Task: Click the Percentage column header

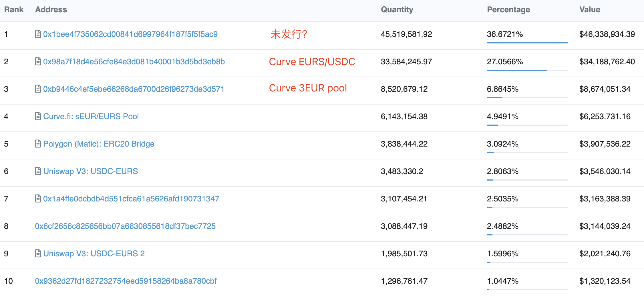Action: (x=508, y=10)
